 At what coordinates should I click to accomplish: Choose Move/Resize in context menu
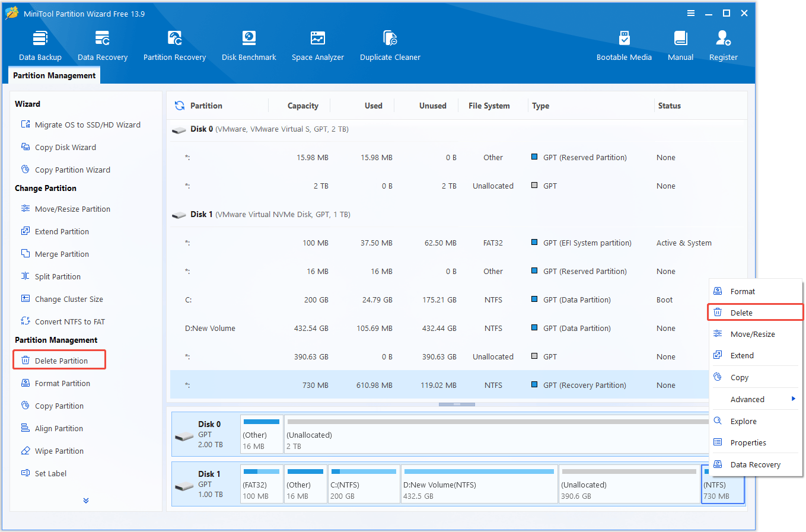point(755,334)
